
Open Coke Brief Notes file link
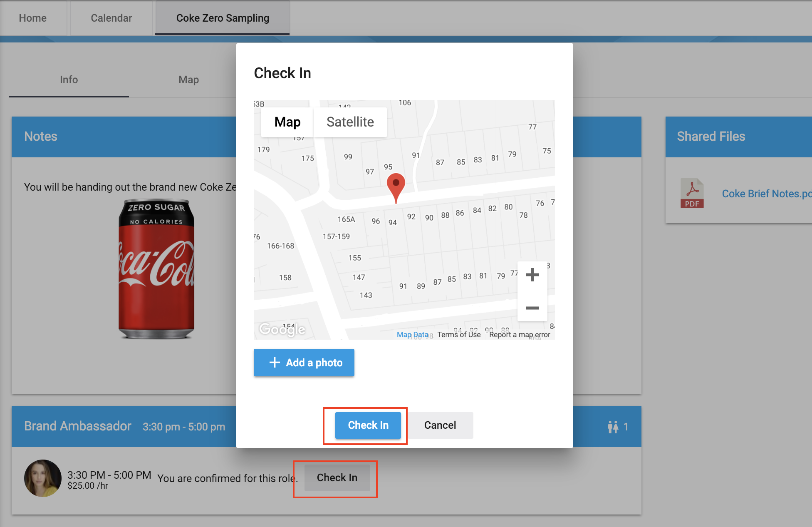(766, 194)
